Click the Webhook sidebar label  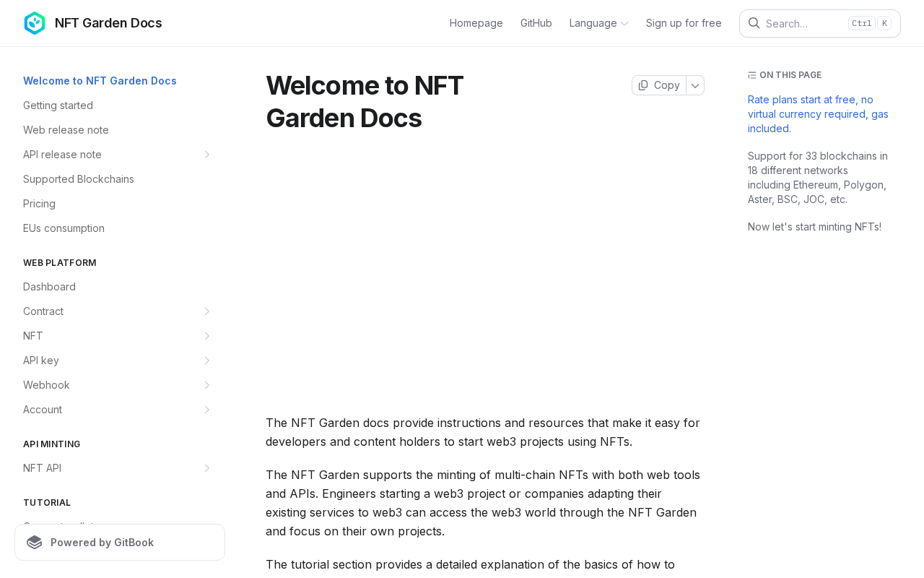pos(46,385)
